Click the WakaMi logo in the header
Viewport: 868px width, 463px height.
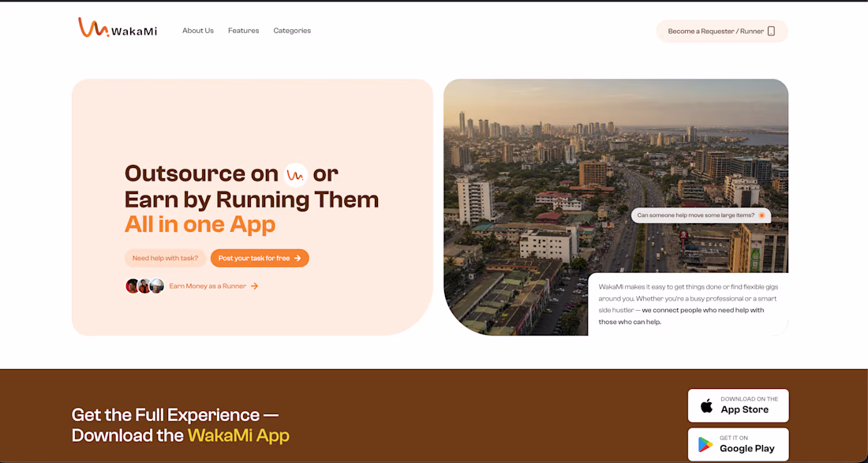point(118,28)
